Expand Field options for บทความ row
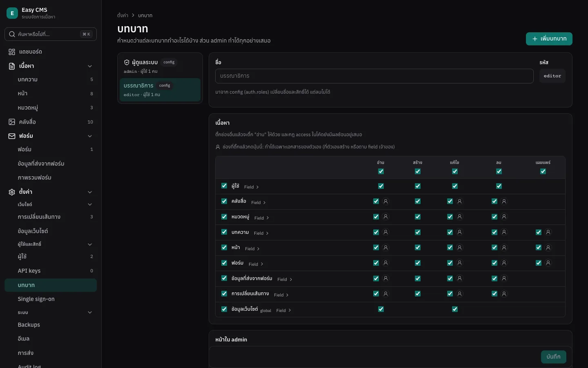The width and height of the screenshot is (588, 368). click(x=261, y=233)
